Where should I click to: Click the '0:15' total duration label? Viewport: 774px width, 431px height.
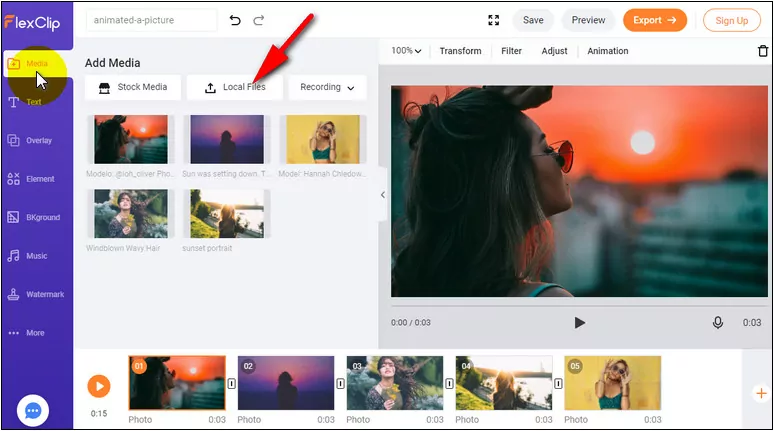pos(99,413)
